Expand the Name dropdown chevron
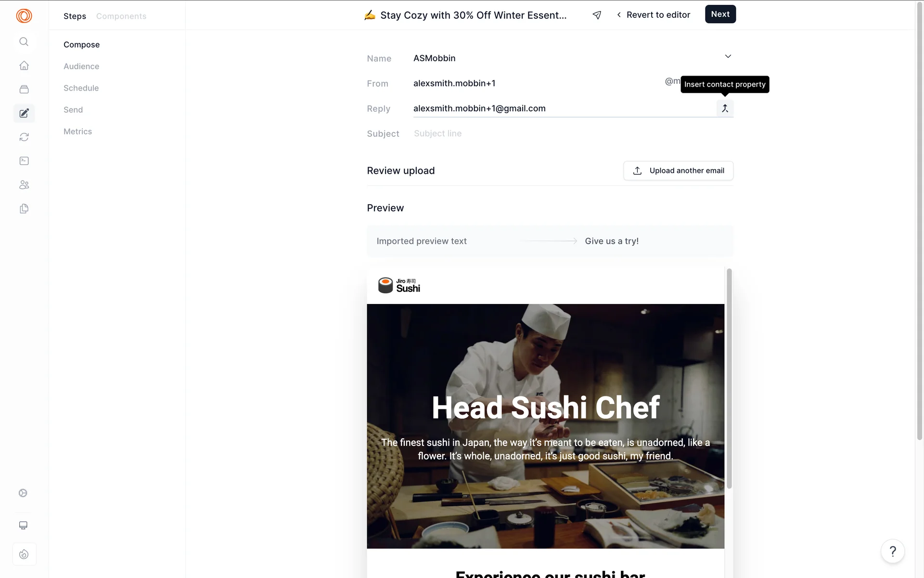This screenshot has height=578, width=924. tap(728, 56)
